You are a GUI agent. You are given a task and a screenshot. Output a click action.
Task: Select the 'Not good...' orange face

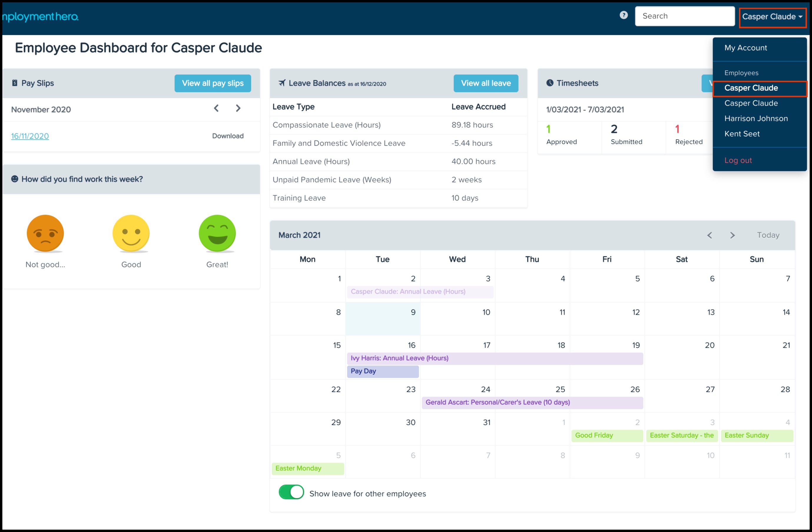click(45, 234)
